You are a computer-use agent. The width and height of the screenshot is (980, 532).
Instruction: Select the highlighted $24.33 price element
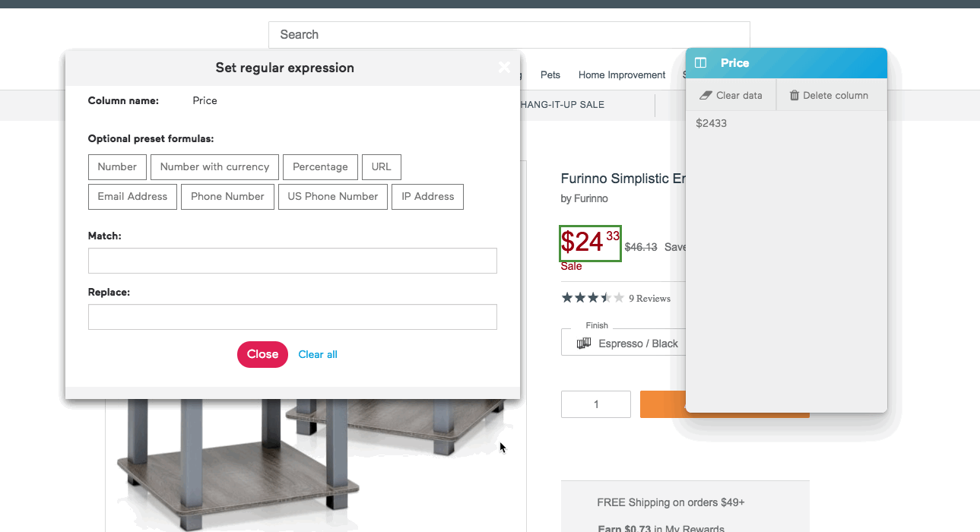pos(589,242)
